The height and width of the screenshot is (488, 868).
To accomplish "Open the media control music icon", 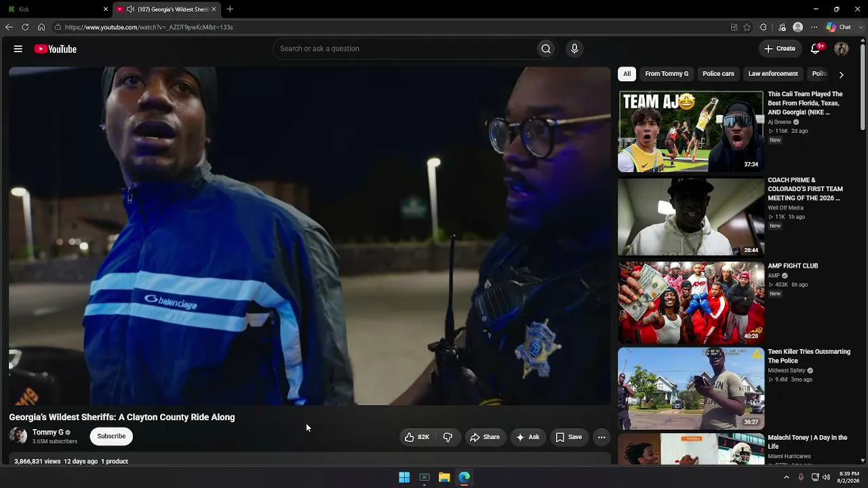I will [782, 27].
